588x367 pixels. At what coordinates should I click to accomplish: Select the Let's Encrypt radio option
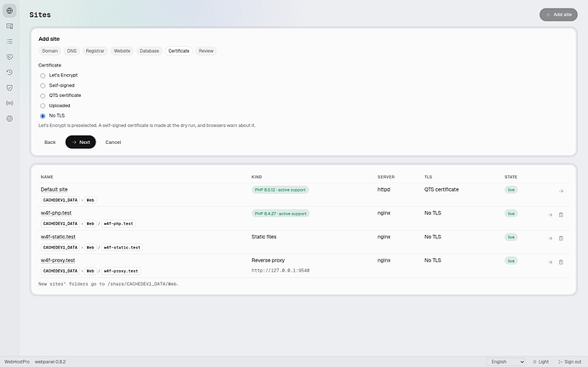[x=43, y=76]
